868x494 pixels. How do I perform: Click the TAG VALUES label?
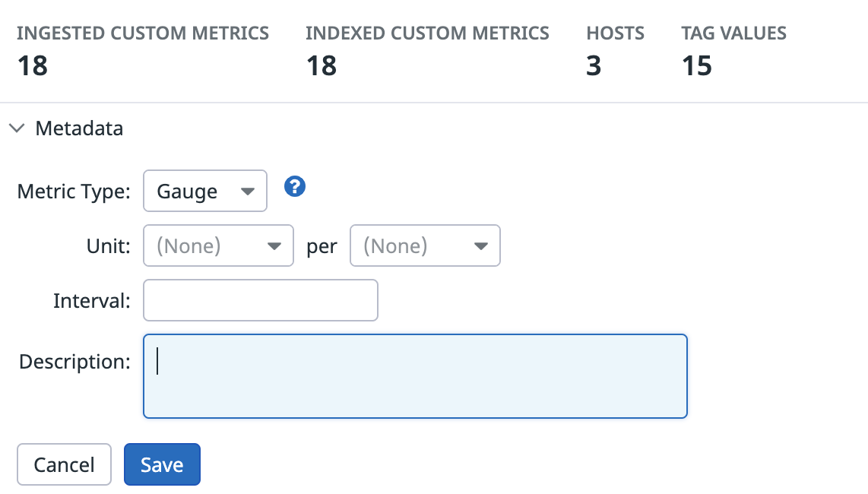tap(733, 33)
